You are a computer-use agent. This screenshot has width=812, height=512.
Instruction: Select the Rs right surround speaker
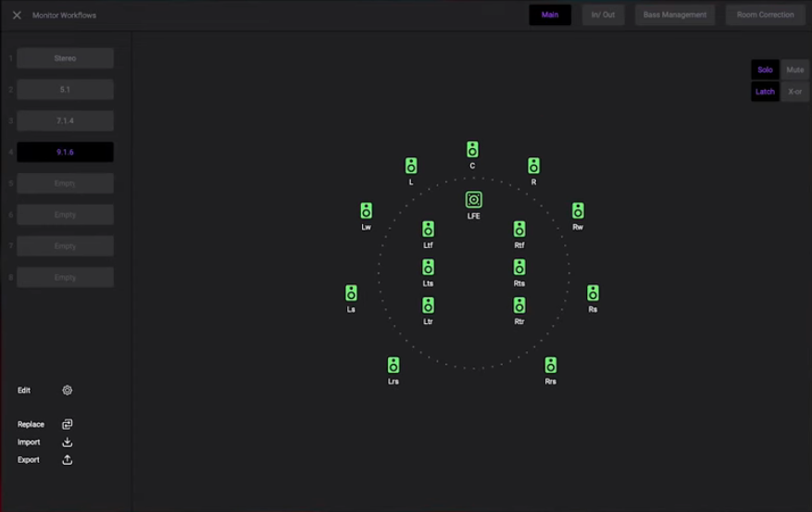pos(593,293)
